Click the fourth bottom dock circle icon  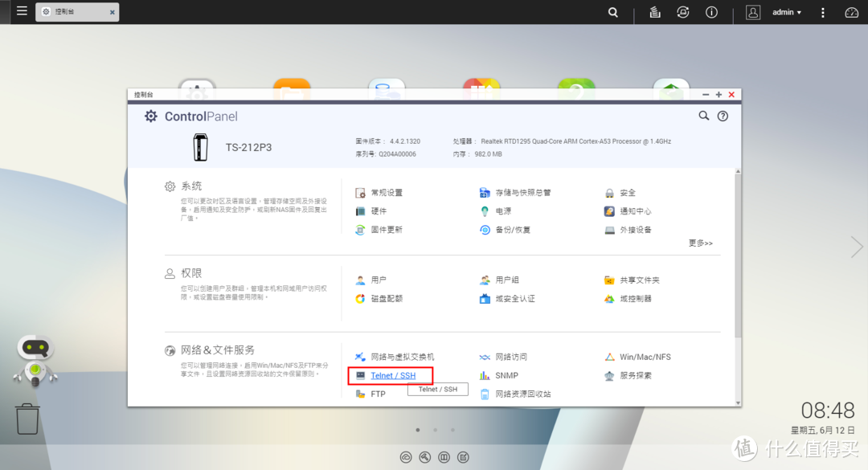click(464, 457)
